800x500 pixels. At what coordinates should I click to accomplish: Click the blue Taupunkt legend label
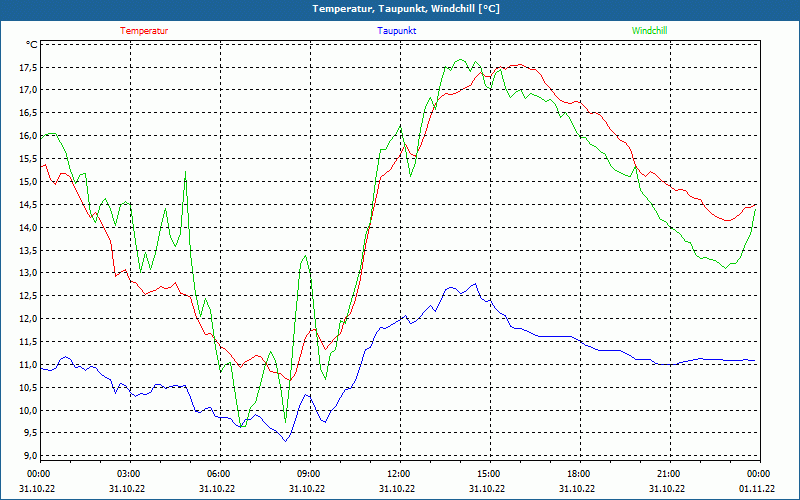pyautogui.click(x=396, y=31)
